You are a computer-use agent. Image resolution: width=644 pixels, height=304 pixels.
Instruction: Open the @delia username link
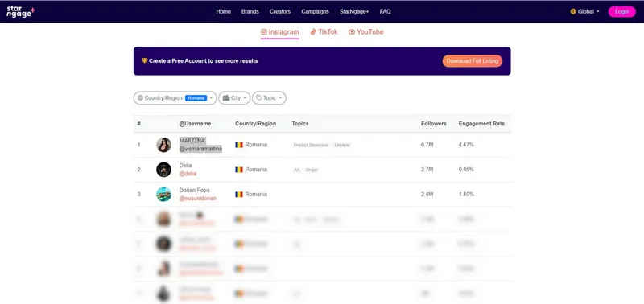(188, 174)
